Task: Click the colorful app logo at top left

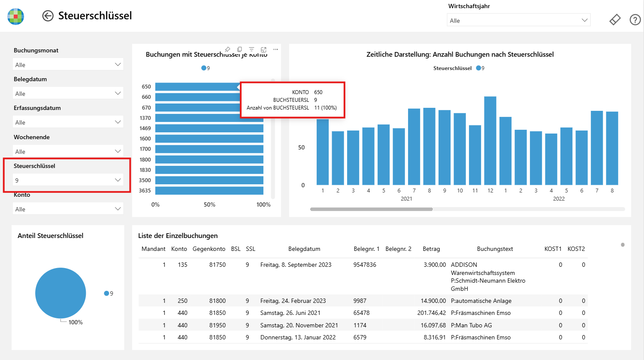Action: pos(16,16)
